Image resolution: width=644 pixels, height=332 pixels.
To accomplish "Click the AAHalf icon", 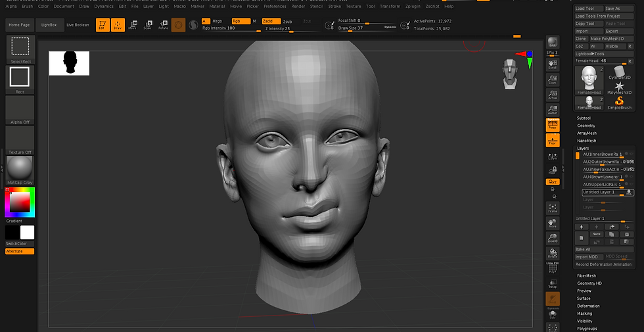I will point(553,110).
